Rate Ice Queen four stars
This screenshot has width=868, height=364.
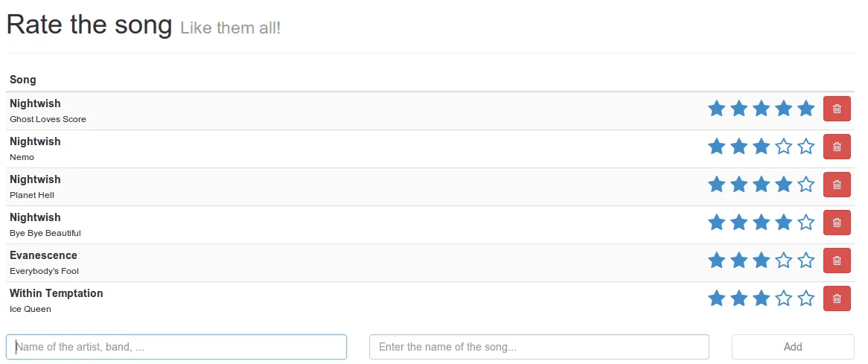click(783, 298)
